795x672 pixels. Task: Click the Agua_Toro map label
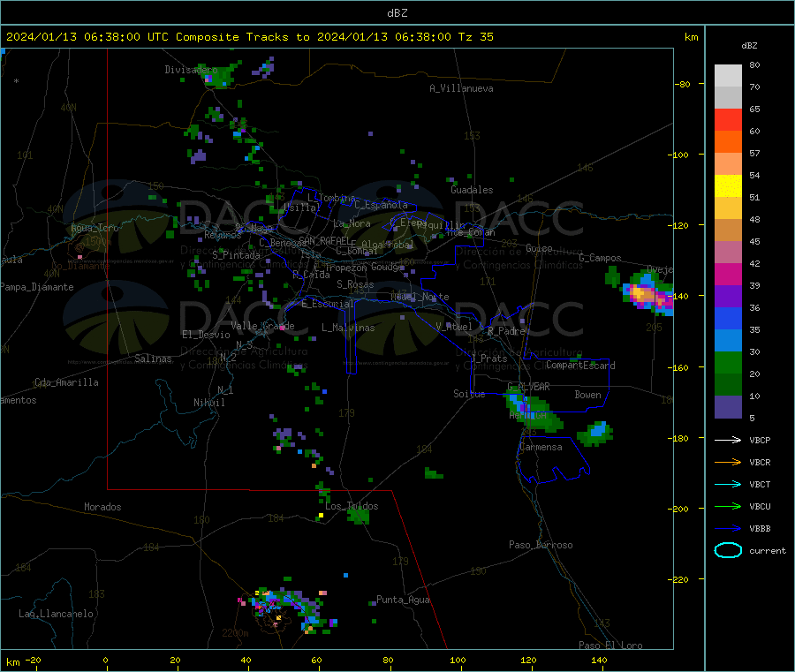(95, 228)
